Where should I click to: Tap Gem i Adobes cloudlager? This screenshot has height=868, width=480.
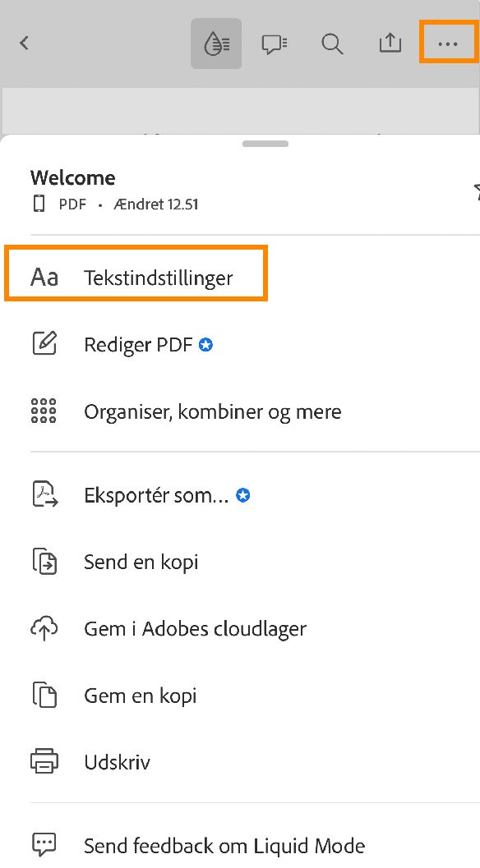[x=195, y=628]
